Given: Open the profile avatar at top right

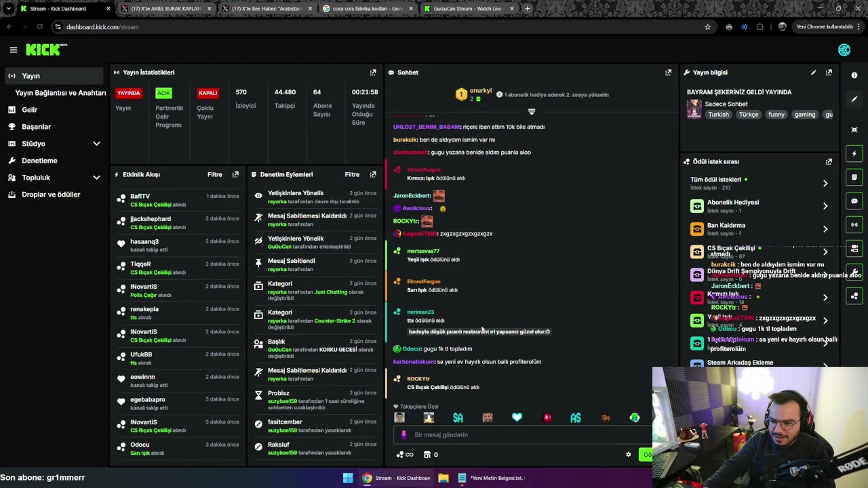Looking at the screenshot, I should click(x=844, y=49).
